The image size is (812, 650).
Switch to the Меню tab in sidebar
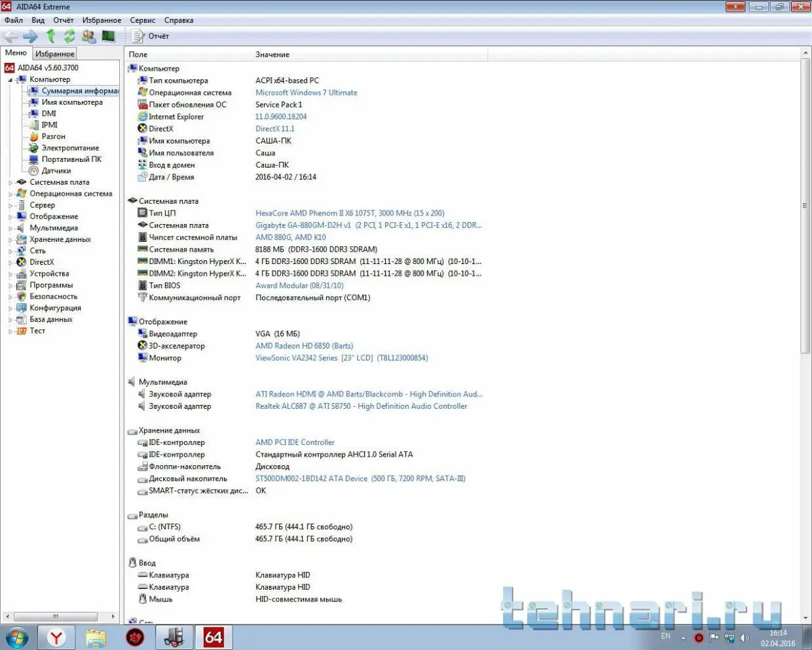click(16, 53)
